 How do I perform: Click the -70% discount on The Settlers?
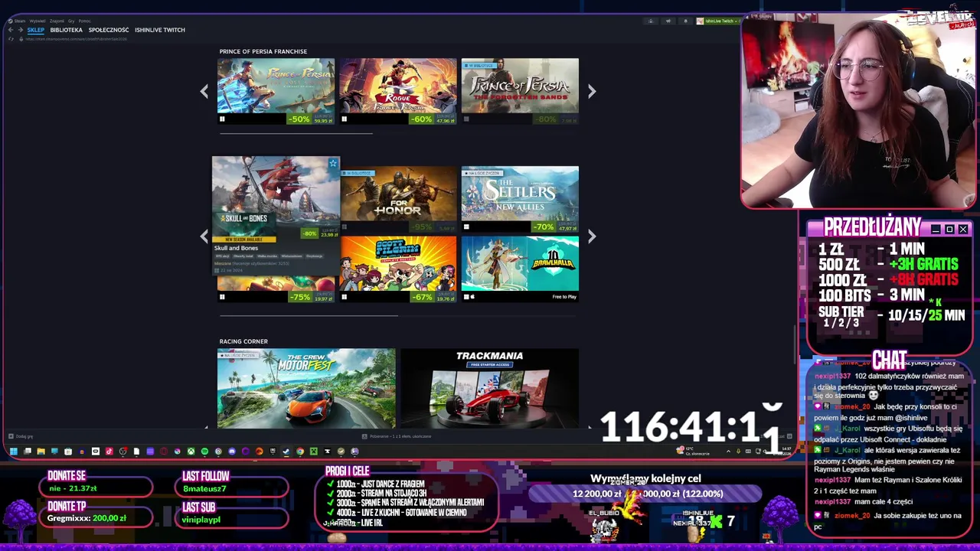544,227
